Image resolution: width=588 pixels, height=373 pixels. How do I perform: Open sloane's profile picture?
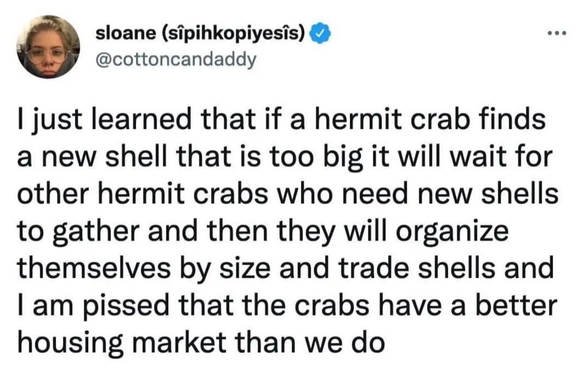click(48, 47)
